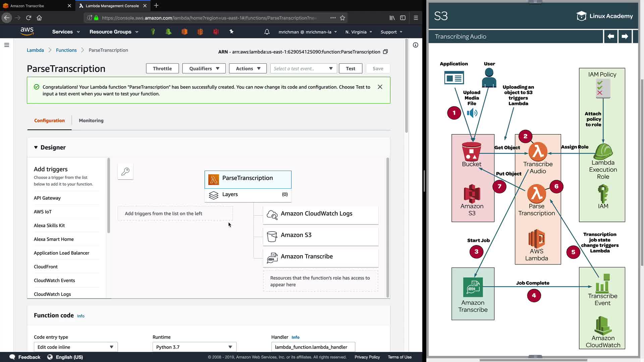Expand the Runtime Python 3.7 dropdown
This screenshot has height=362, width=644.
pos(194,347)
